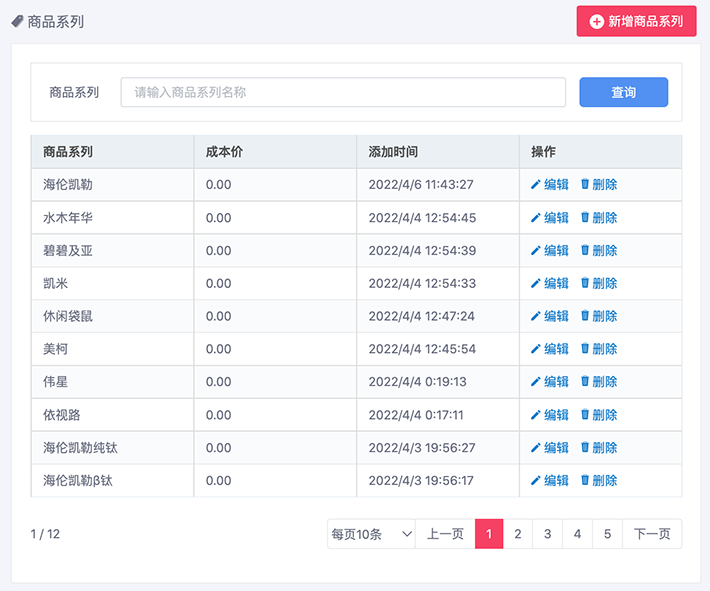This screenshot has height=591, width=710.
Task: Click the 查询 search button
Action: click(624, 92)
